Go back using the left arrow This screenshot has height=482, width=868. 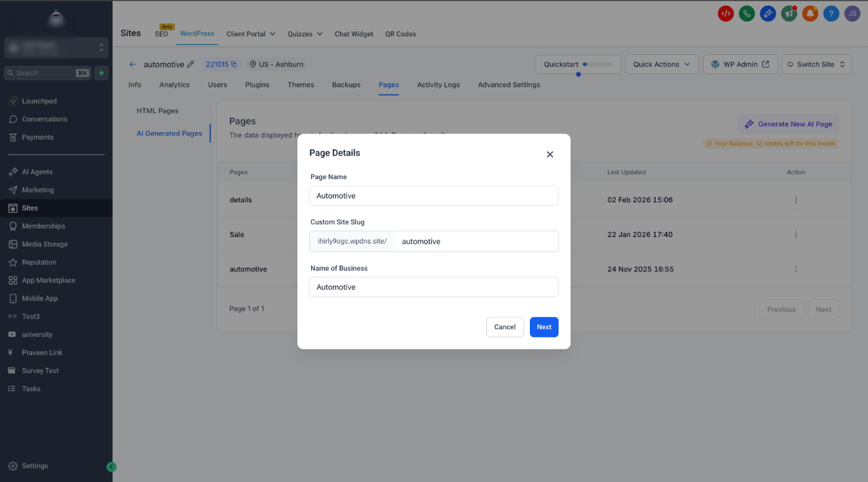[x=133, y=64]
